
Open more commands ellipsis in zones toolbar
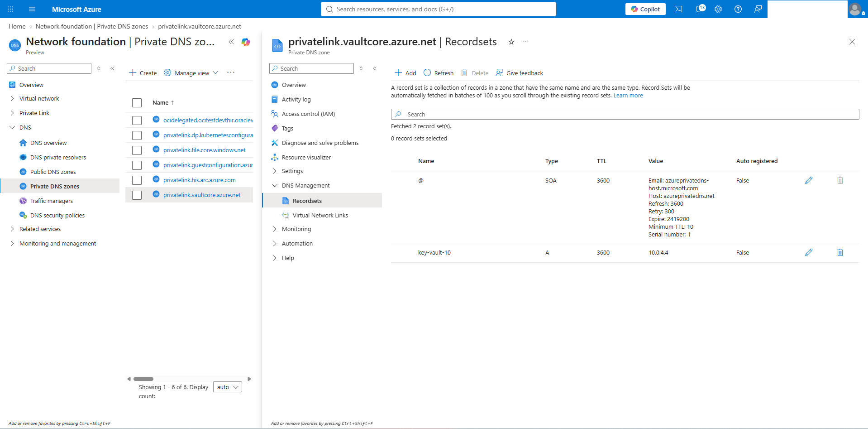click(x=231, y=72)
